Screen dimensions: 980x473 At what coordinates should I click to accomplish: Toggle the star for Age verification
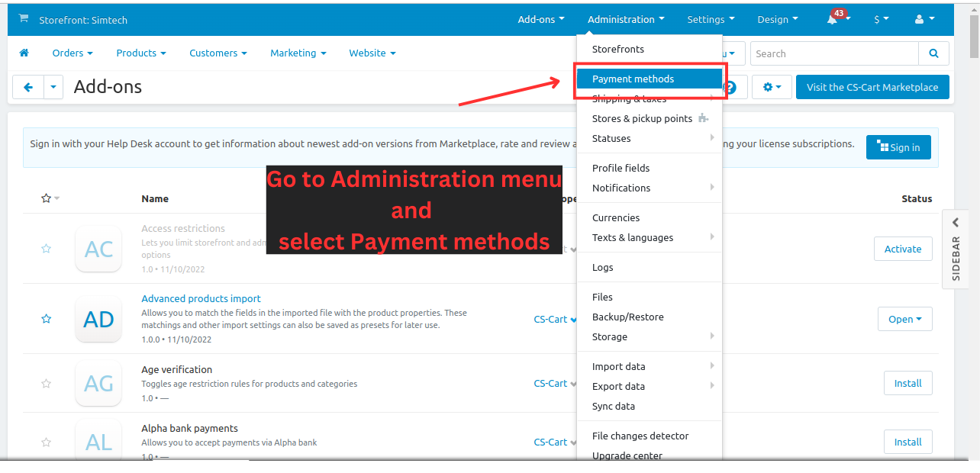46,383
